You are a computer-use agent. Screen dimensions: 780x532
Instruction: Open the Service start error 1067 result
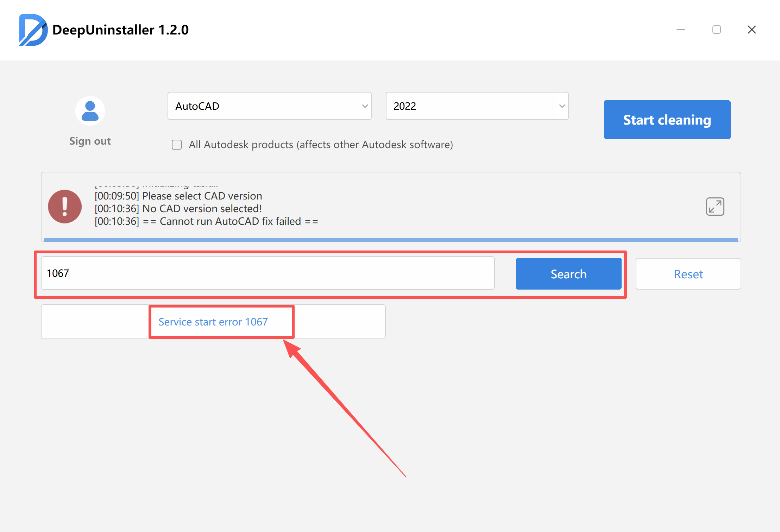click(213, 322)
